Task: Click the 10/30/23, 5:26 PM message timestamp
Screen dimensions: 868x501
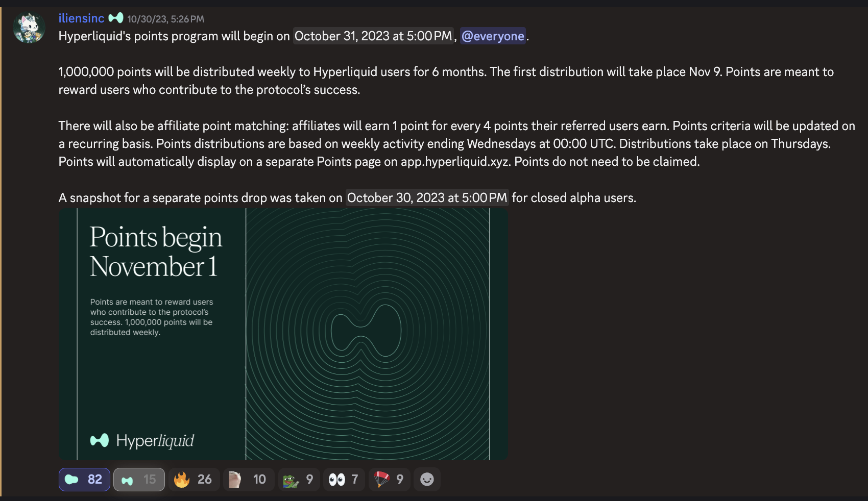Action: tap(165, 19)
